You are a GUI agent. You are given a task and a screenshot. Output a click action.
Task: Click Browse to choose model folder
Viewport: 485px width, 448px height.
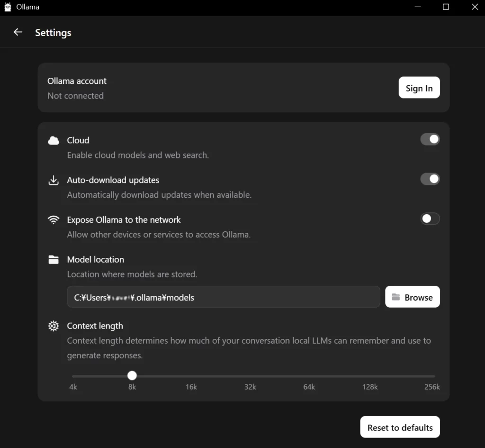(412, 297)
